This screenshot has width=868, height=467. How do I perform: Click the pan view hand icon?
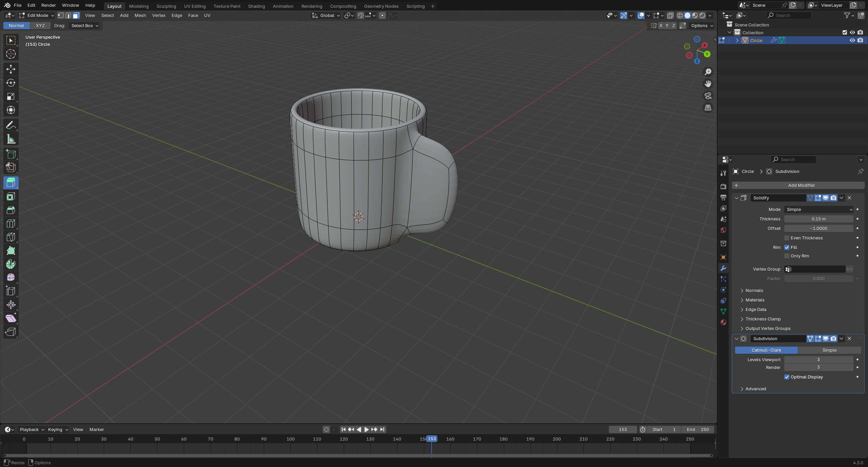[708, 84]
